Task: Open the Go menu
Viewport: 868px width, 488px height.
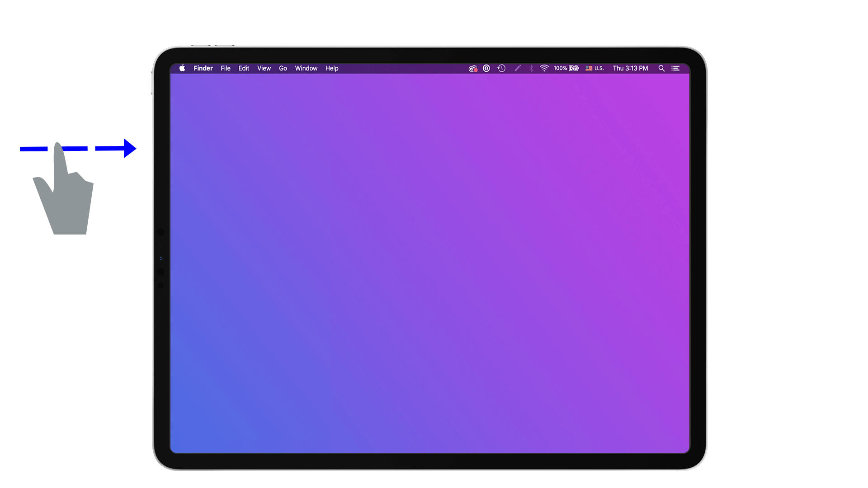Action: coord(283,68)
